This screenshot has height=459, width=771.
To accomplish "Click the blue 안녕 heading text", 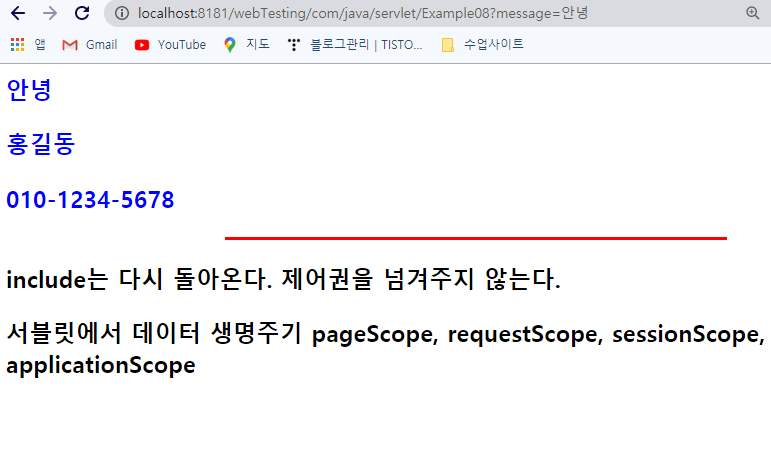I will tap(29, 90).
